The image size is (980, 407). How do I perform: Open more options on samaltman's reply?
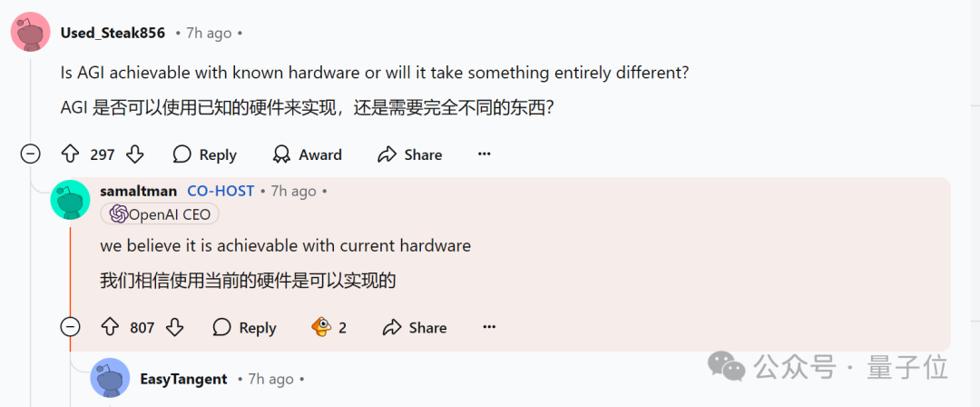[489, 327]
